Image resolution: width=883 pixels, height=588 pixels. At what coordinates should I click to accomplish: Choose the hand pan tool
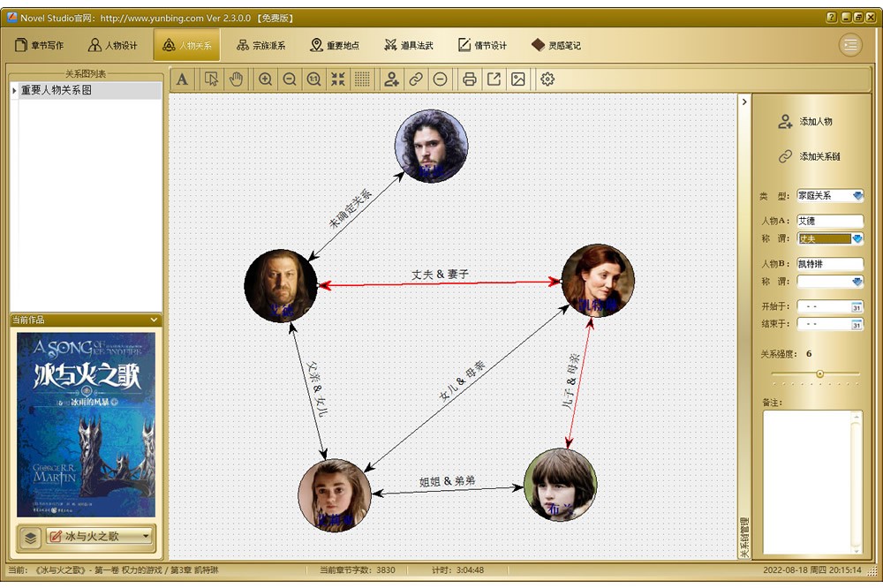(x=236, y=79)
